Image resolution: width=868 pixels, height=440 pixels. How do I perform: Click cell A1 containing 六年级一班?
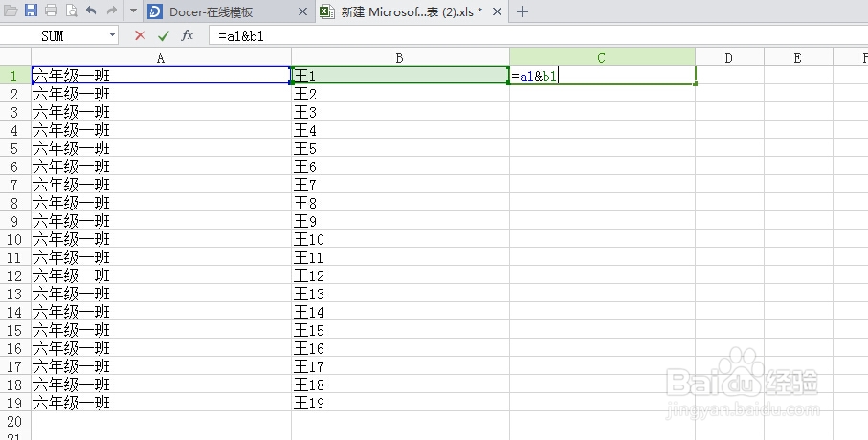[x=161, y=76]
